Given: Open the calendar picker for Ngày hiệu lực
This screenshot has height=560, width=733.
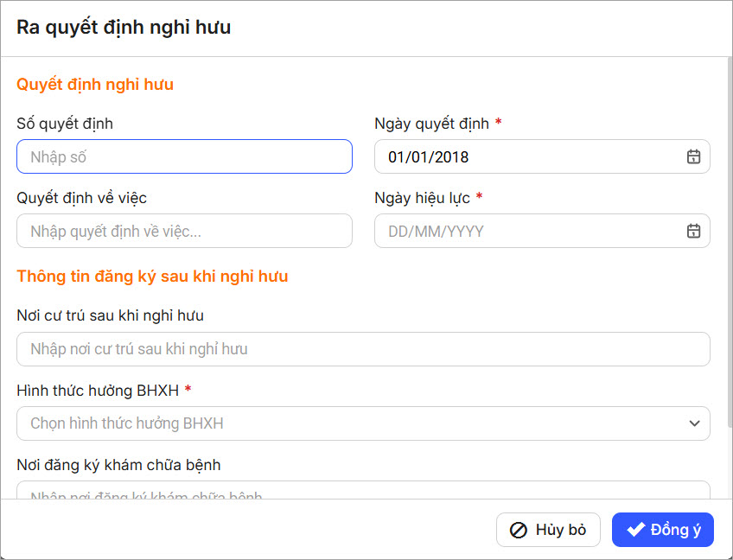Looking at the screenshot, I should [x=692, y=231].
